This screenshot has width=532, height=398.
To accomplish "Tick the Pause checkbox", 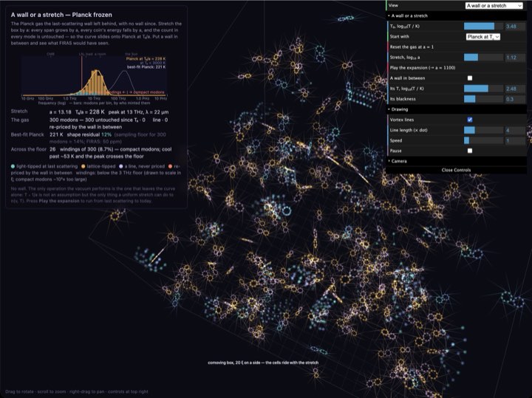I will pos(470,151).
